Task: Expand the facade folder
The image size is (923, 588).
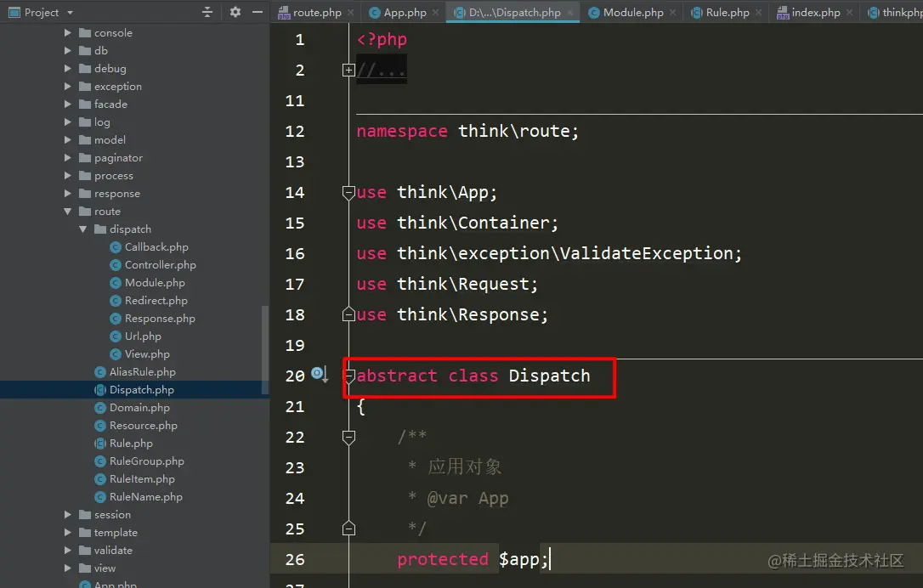Action: [68, 105]
